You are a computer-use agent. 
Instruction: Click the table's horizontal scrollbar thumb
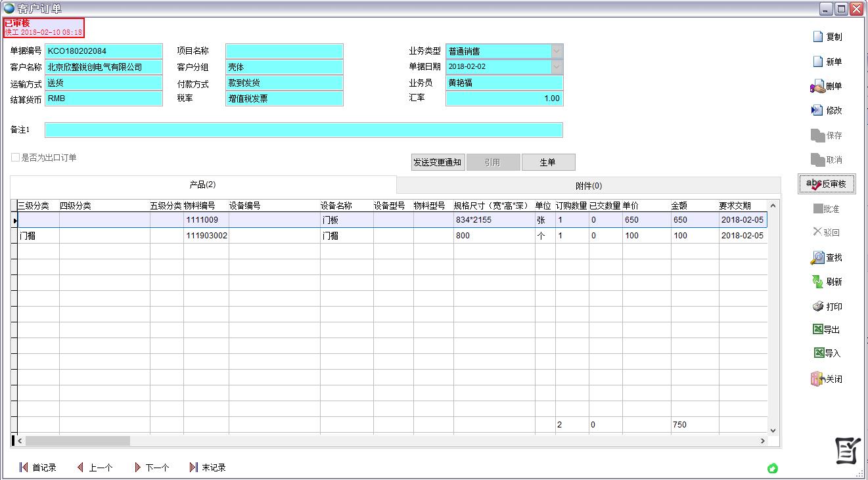pyautogui.click(x=78, y=441)
